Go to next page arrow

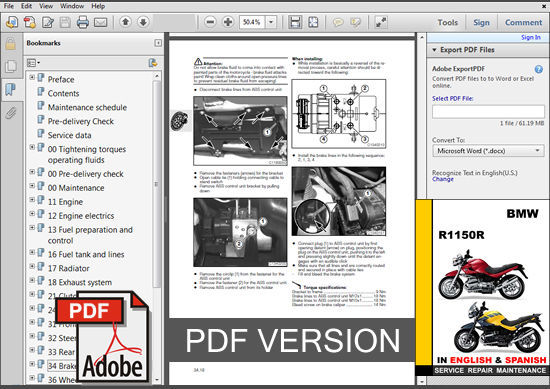click(143, 22)
